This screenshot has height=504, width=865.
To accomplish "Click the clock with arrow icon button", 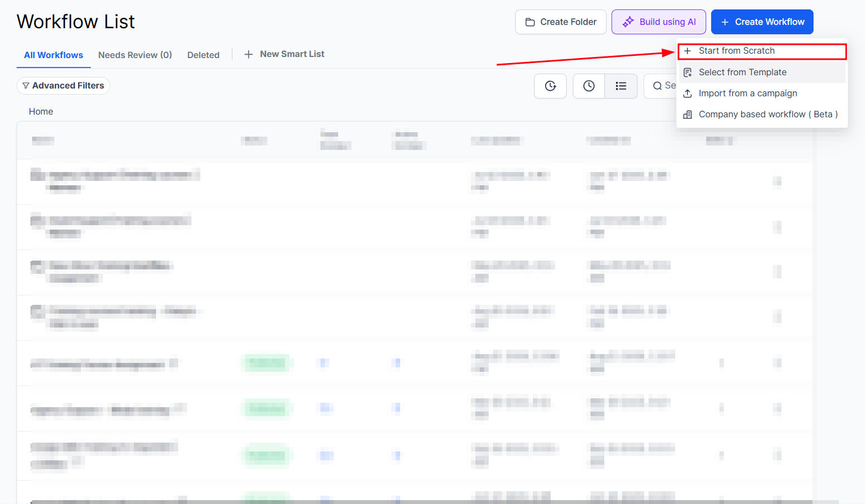I will click(x=550, y=86).
